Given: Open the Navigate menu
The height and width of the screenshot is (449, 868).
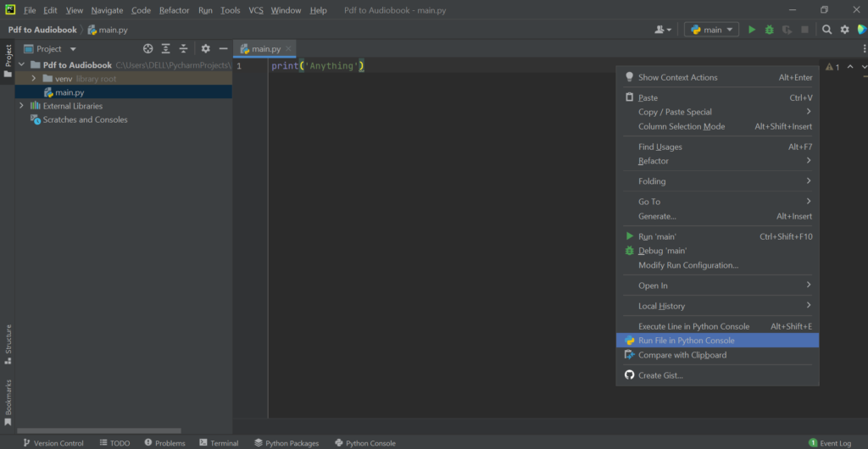Looking at the screenshot, I should pos(107,10).
